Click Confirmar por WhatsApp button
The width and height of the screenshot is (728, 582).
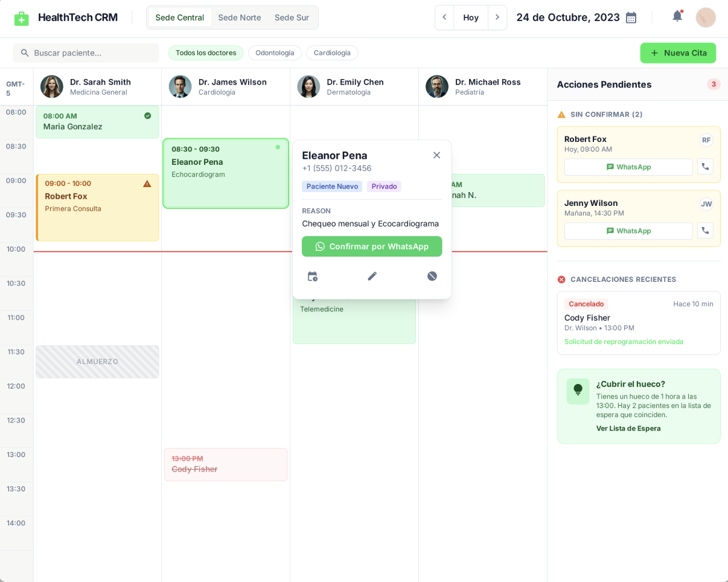[372, 246]
